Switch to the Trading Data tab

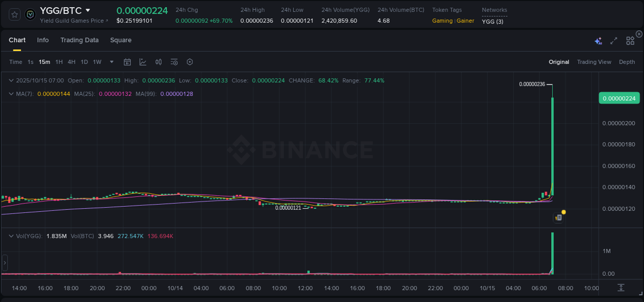[79, 40]
